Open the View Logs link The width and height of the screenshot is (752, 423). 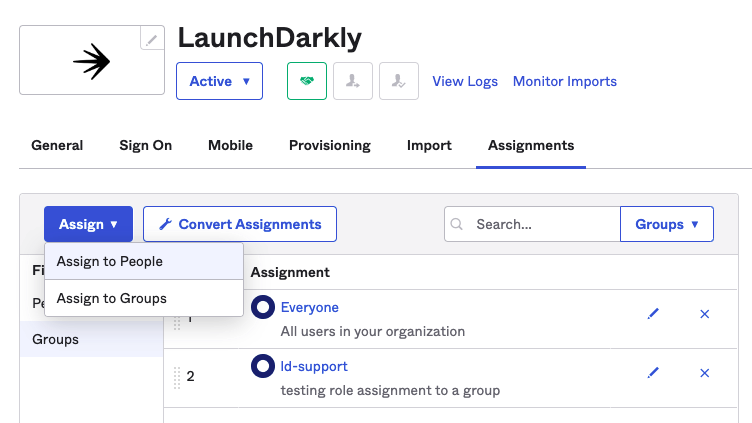point(465,81)
